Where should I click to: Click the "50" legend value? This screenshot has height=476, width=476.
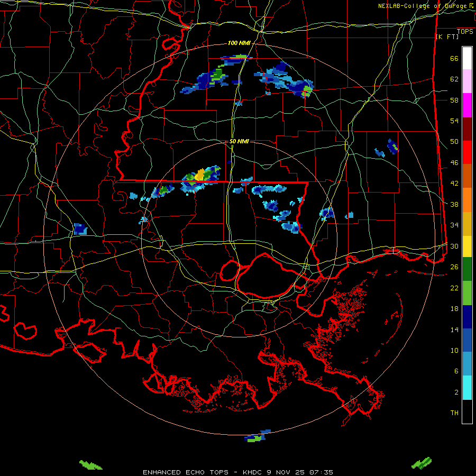tap(454, 142)
